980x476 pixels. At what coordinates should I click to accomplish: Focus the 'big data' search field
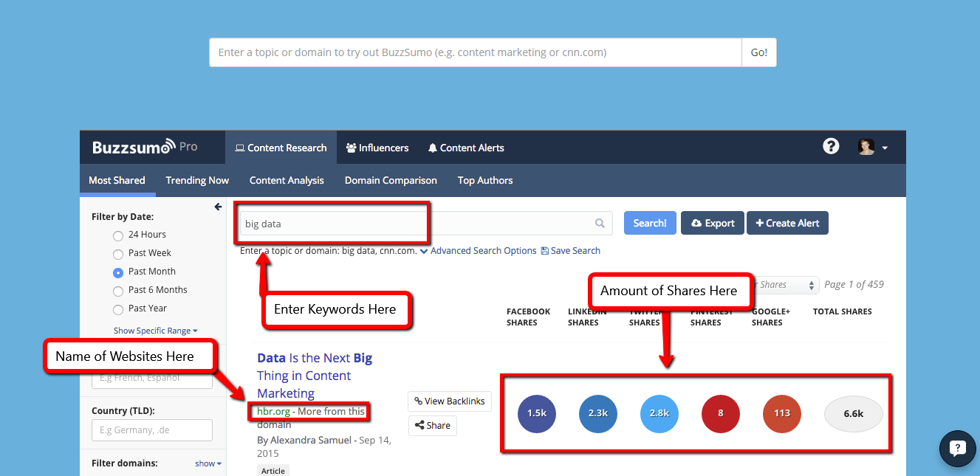[x=425, y=224]
